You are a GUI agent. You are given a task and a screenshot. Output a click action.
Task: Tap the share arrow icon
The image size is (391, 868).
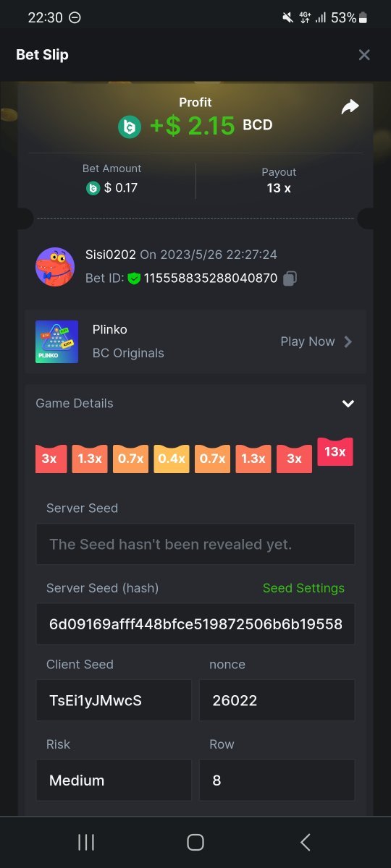coord(350,108)
